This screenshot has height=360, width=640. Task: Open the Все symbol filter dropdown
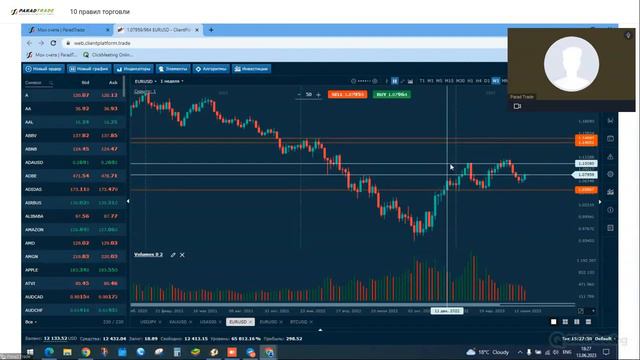tap(31, 322)
